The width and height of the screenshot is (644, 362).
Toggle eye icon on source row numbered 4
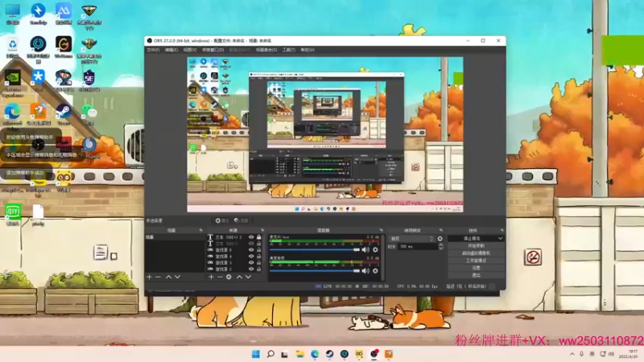[x=251, y=256]
